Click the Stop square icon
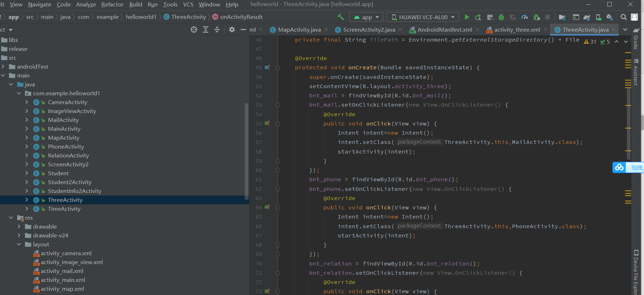 click(x=548, y=17)
